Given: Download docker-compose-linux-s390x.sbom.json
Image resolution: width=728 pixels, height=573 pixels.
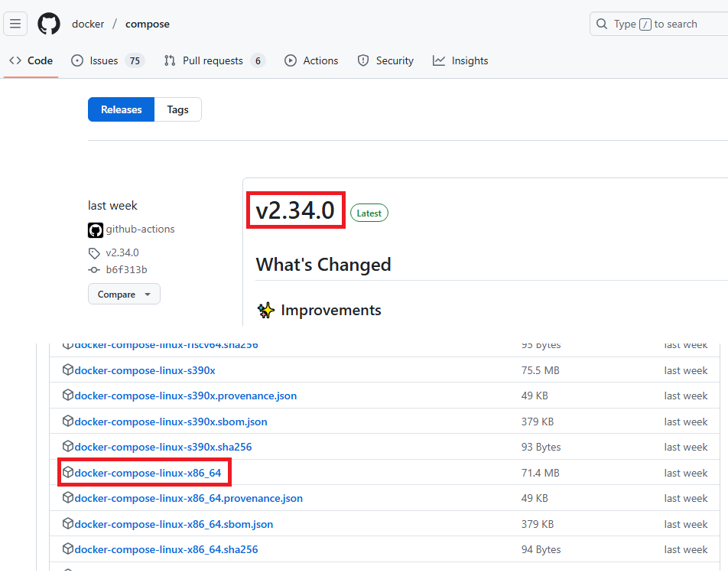Looking at the screenshot, I should (x=171, y=422).
